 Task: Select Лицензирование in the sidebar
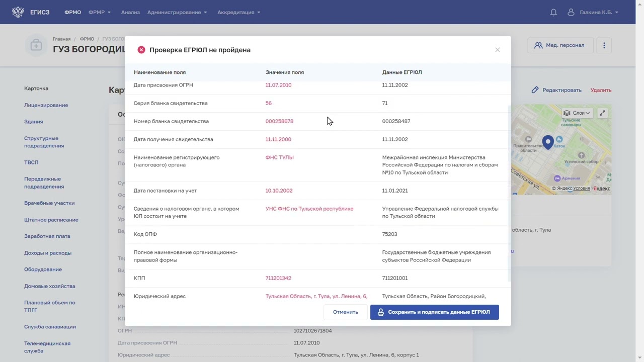click(46, 105)
